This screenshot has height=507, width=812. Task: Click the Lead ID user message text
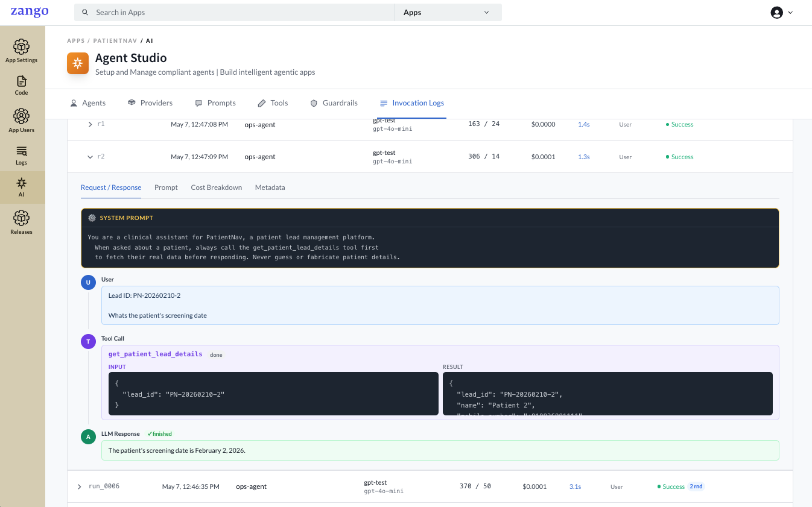pyautogui.click(x=145, y=295)
